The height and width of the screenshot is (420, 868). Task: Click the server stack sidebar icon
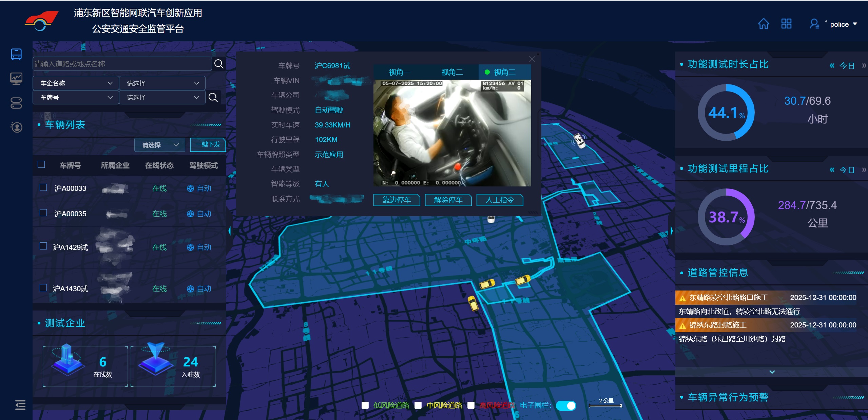click(16, 103)
